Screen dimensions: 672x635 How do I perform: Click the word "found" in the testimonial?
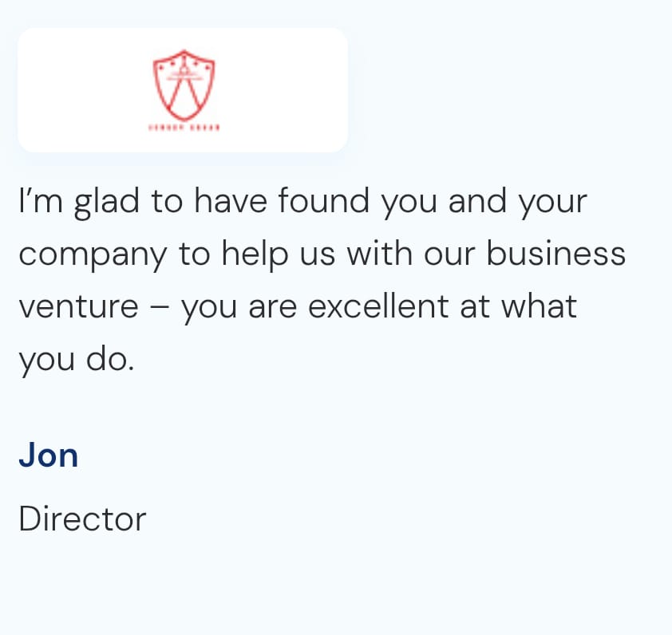(324, 201)
